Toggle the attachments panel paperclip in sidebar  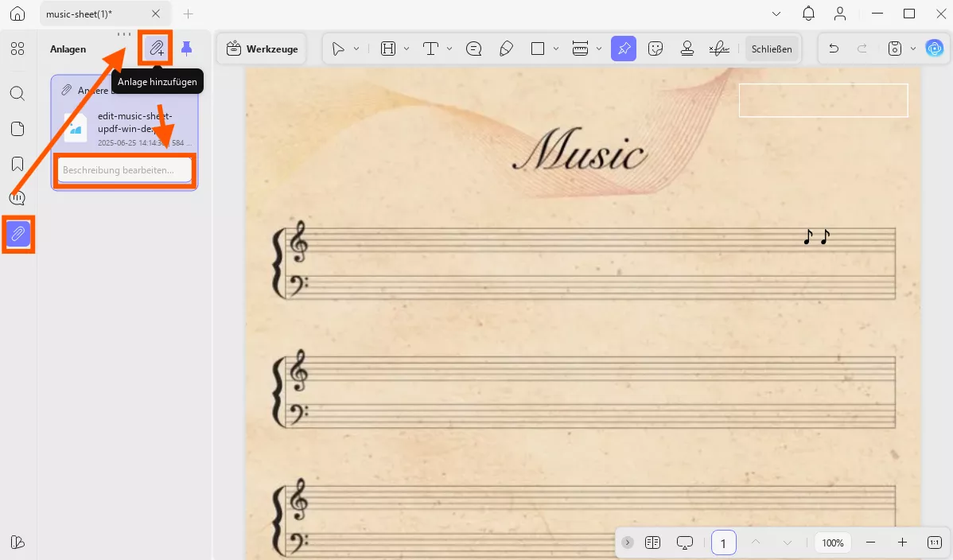pyautogui.click(x=18, y=234)
